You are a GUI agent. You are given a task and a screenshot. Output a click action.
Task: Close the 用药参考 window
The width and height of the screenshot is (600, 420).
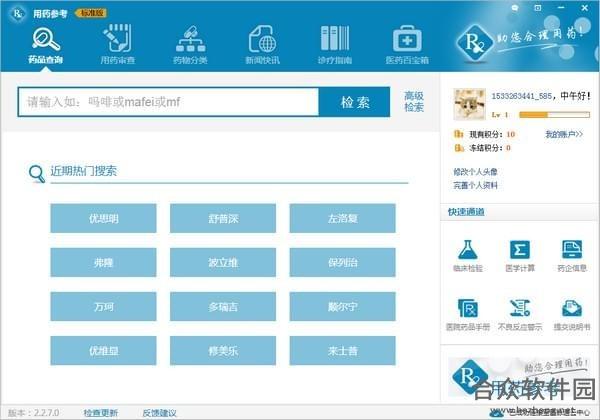[585, 8]
